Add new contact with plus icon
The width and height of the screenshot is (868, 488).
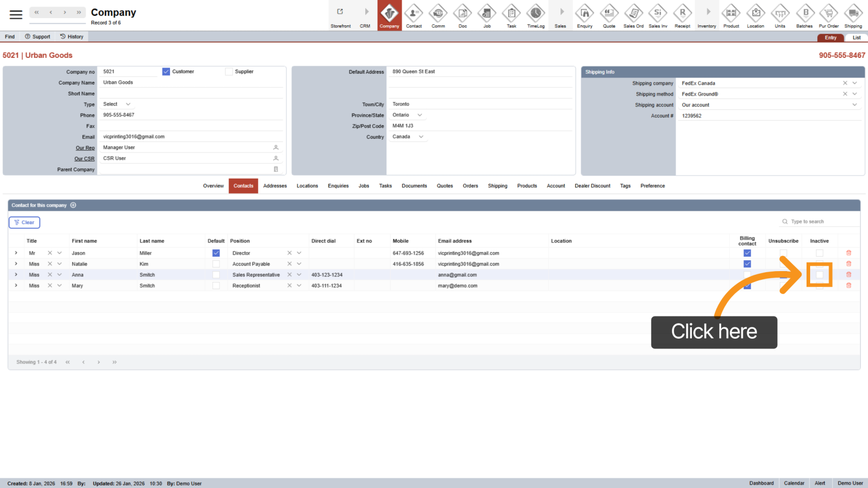[73, 205]
